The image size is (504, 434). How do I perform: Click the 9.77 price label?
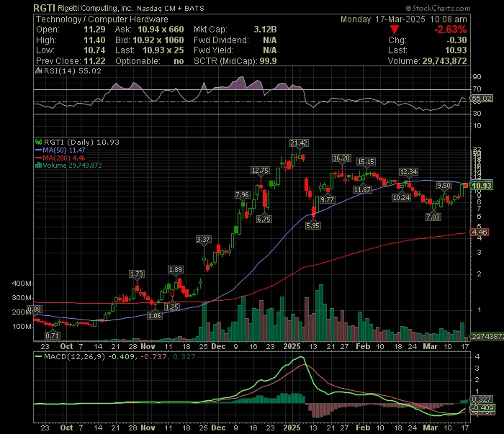(x=327, y=199)
